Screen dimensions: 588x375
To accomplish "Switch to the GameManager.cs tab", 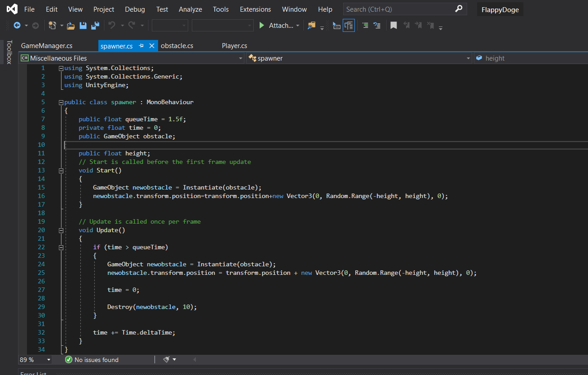I will coord(47,46).
